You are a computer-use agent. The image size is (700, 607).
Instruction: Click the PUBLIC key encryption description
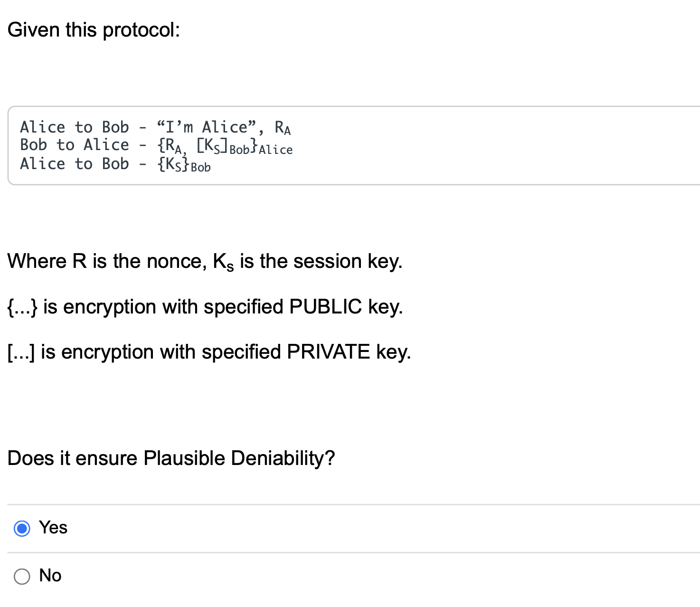click(x=205, y=307)
